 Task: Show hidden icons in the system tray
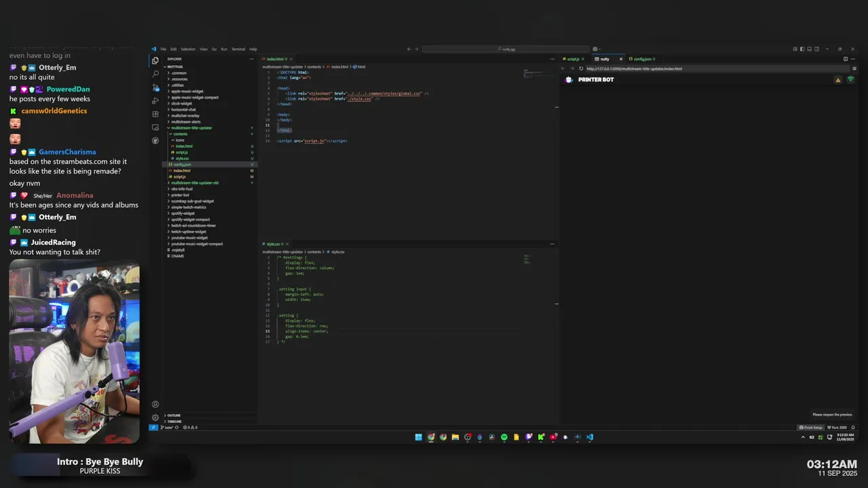803,437
